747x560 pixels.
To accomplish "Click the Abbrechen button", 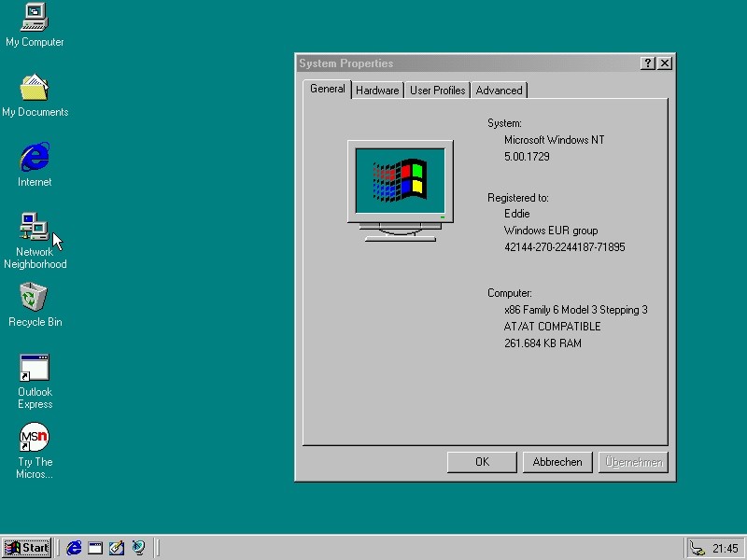I will pos(557,461).
